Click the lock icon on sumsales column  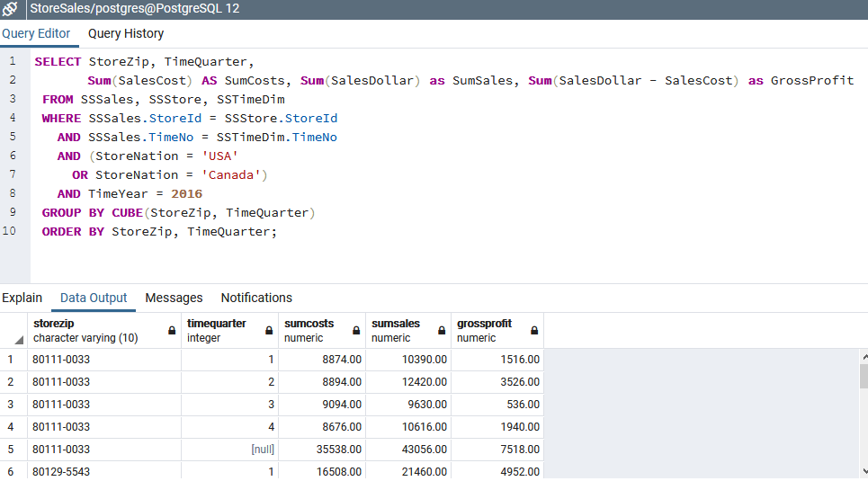(441, 331)
